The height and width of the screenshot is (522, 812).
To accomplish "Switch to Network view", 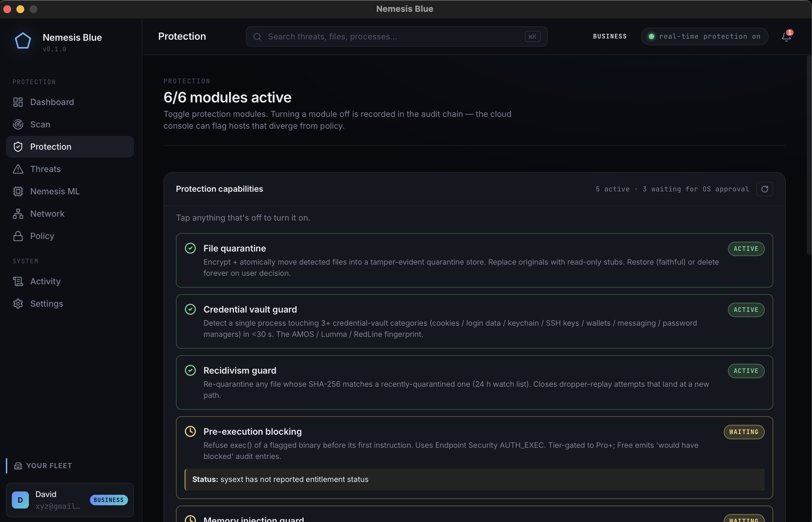I will point(70,214).
